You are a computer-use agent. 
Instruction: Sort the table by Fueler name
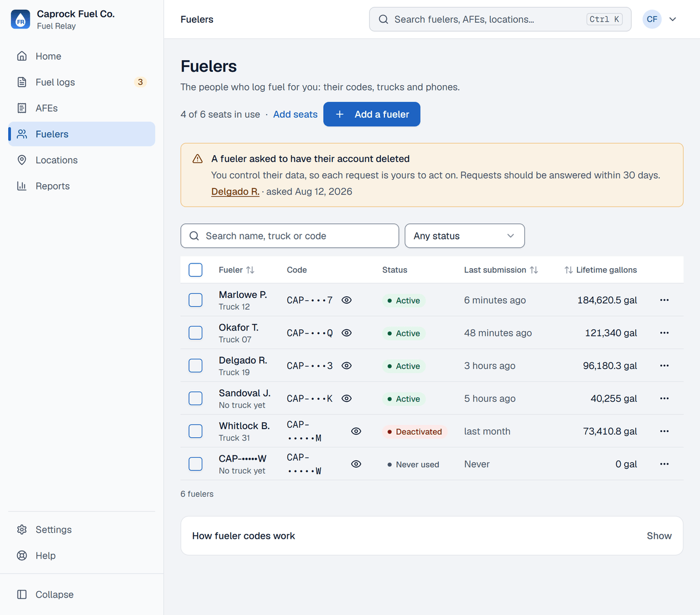tap(237, 270)
